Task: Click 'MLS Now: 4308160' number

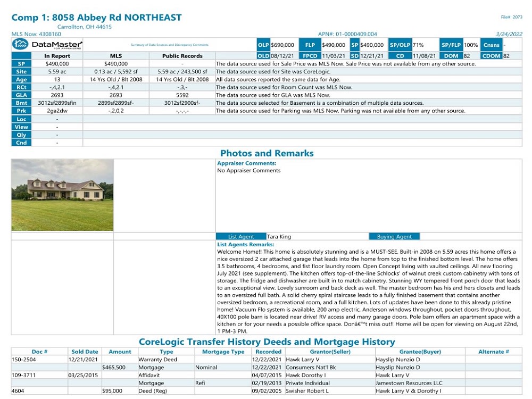Action: (x=36, y=34)
